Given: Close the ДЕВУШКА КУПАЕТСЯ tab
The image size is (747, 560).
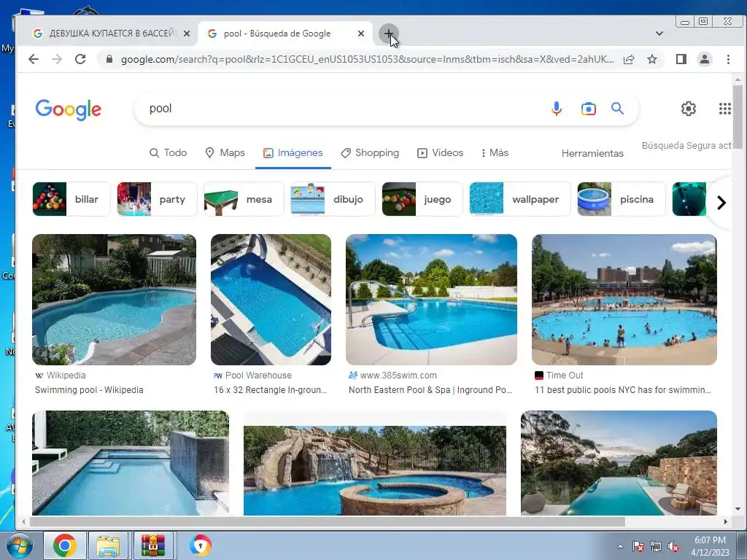Looking at the screenshot, I should tap(187, 34).
